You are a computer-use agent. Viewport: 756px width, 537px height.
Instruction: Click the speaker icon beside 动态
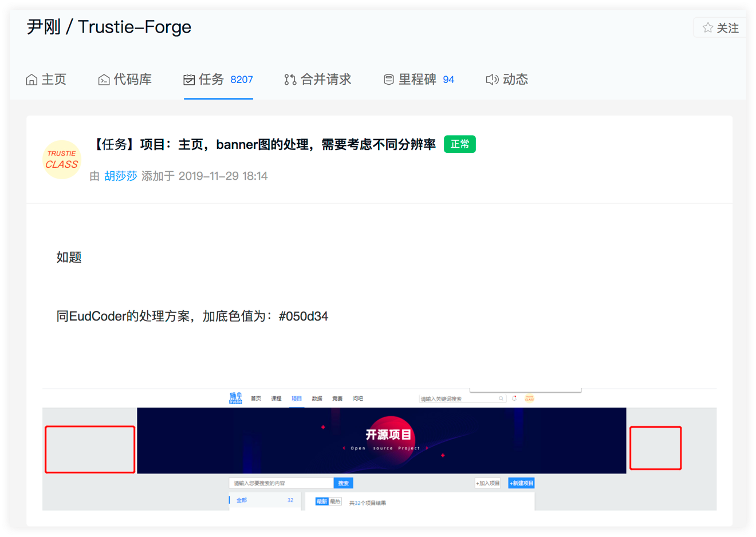click(x=492, y=80)
